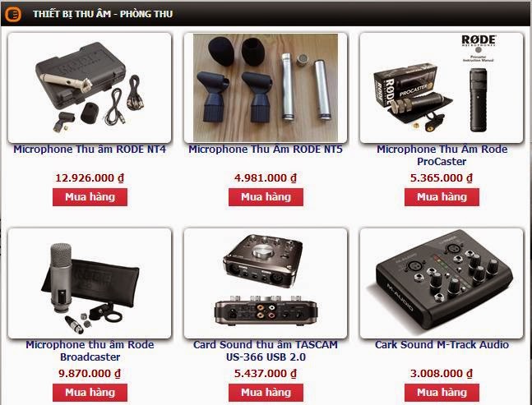
Task: Buy M-Track Audio via Mua hàng button
Action: [442, 393]
